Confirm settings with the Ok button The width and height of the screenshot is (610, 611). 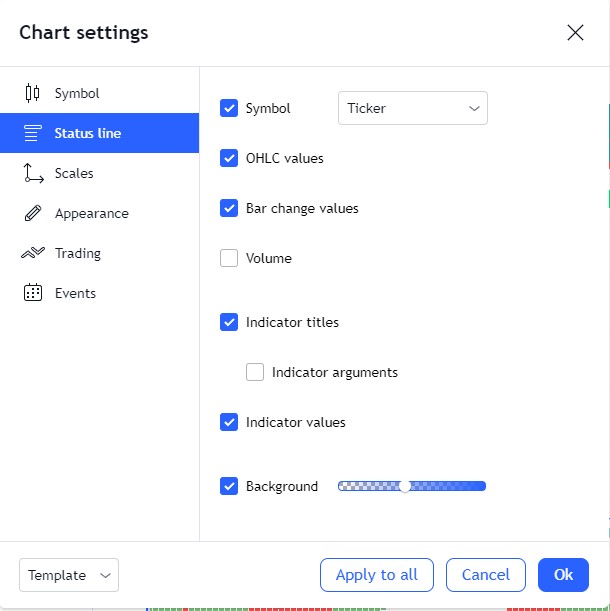(x=563, y=575)
